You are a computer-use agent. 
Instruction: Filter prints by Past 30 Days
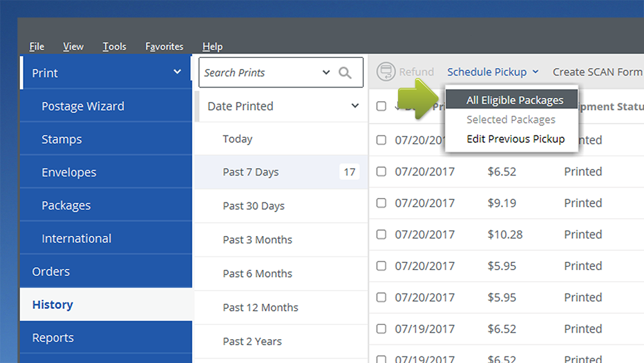coord(281,206)
